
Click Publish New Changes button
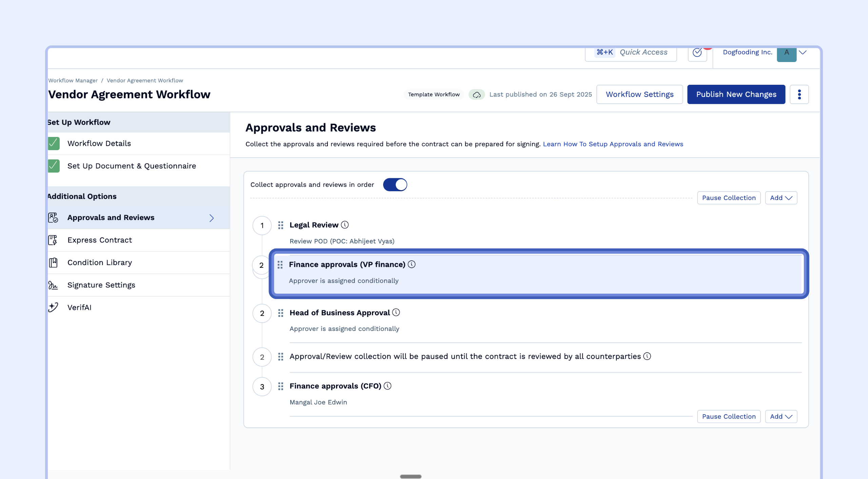pyautogui.click(x=736, y=95)
